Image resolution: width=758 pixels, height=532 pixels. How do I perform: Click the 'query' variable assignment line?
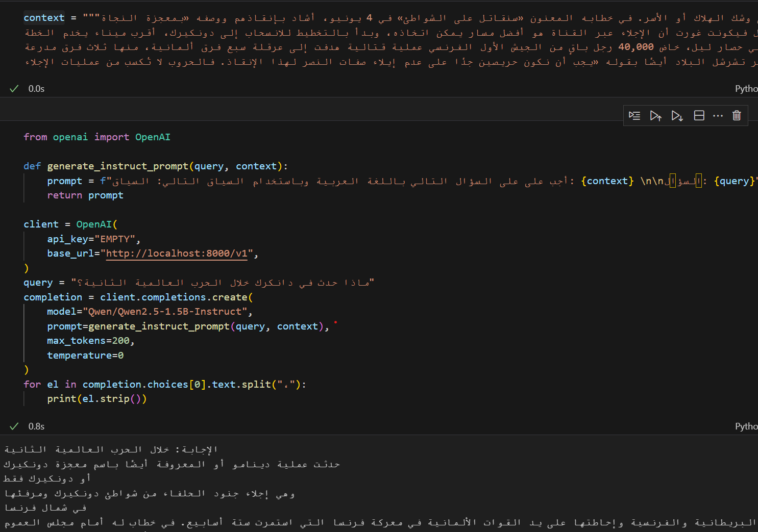199,283
